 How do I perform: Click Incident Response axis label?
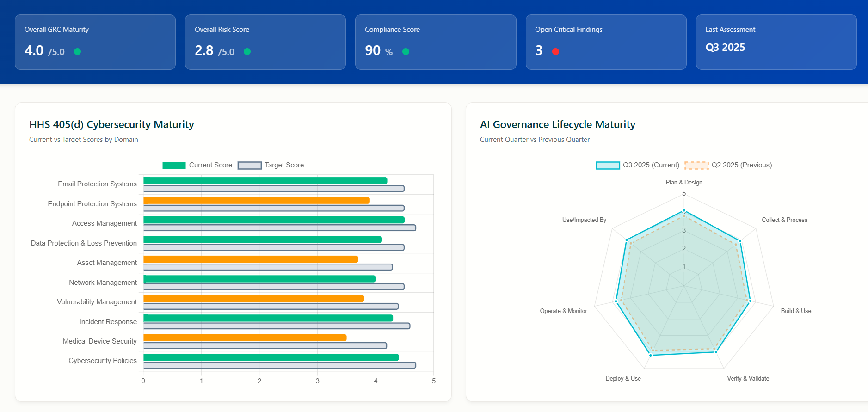click(108, 322)
